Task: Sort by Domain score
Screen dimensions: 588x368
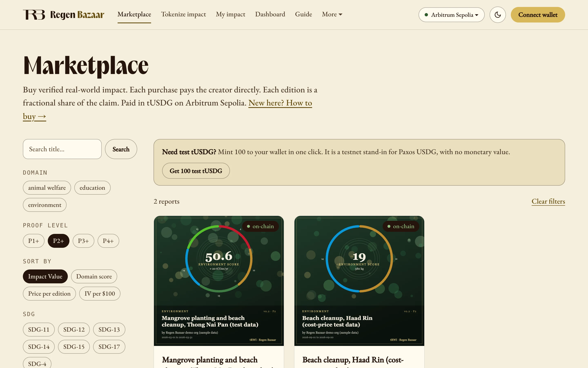Action: pos(94,276)
